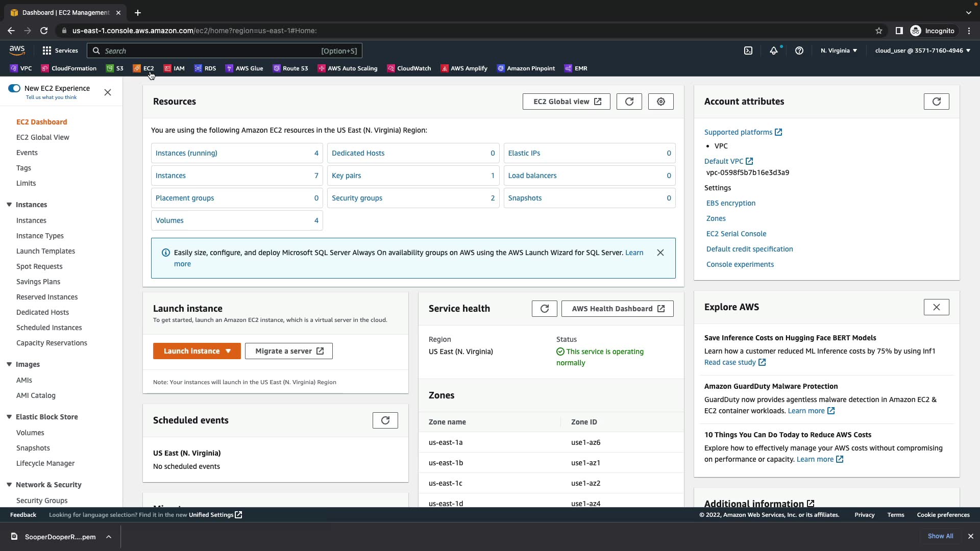Viewport: 980px width, 551px height.
Task: Click the support help question-mark icon
Action: point(799,51)
